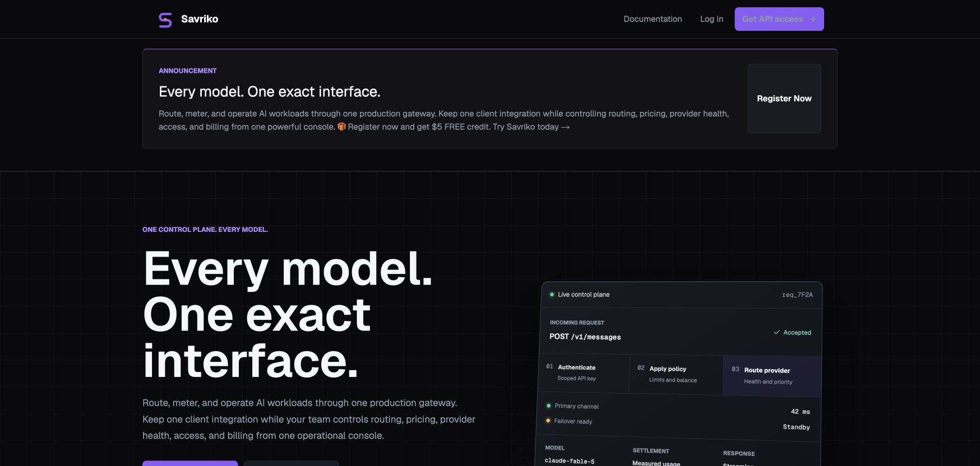This screenshot has width=980, height=466.
Task: Click the Register Now button
Action: pyautogui.click(x=784, y=99)
